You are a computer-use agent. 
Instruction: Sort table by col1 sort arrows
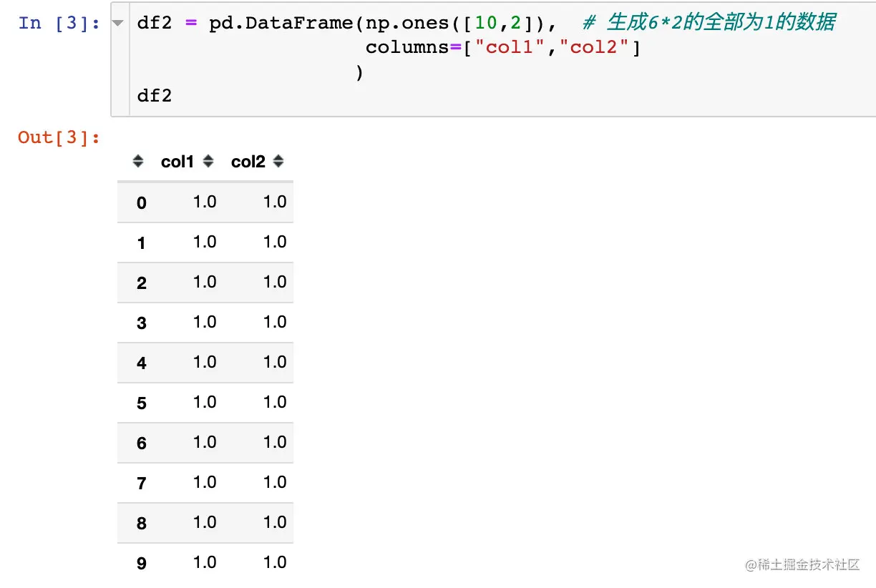208,162
